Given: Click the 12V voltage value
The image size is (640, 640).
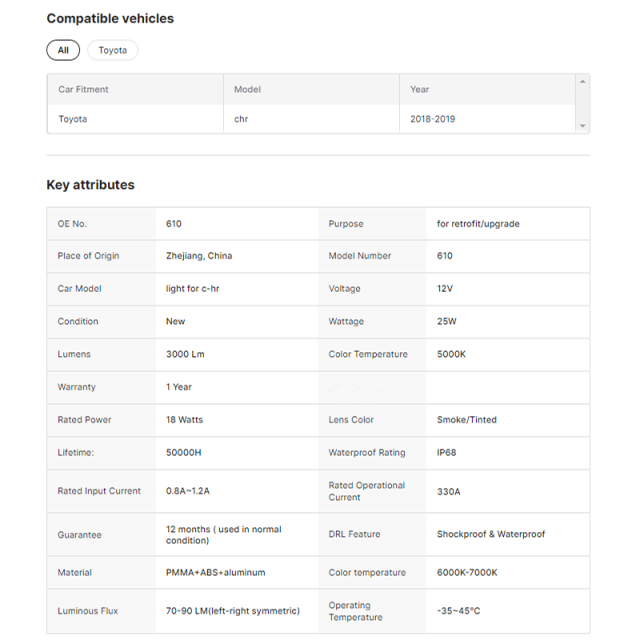Looking at the screenshot, I should coord(444,289).
